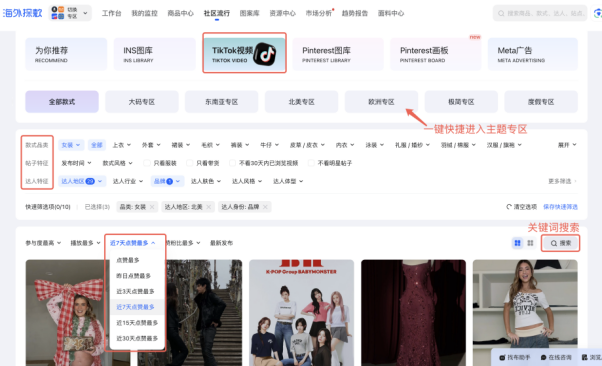The image size is (602, 366).
Task: Open the 达人行业 filter dropdown
Action: pos(128,181)
